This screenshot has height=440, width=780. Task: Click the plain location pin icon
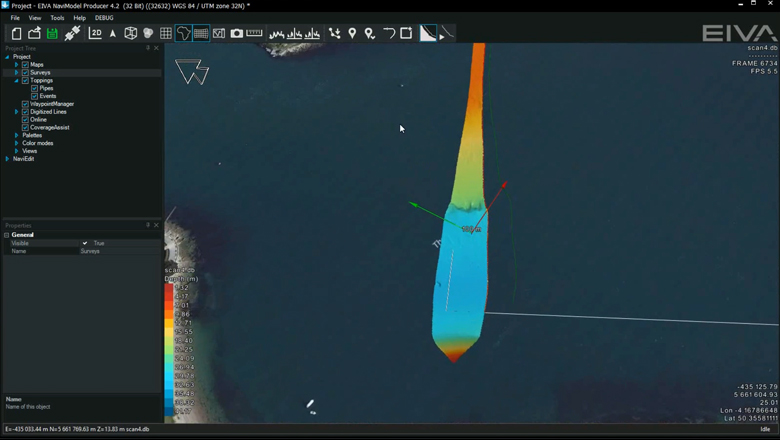pyautogui.click(x=352, y=33)
